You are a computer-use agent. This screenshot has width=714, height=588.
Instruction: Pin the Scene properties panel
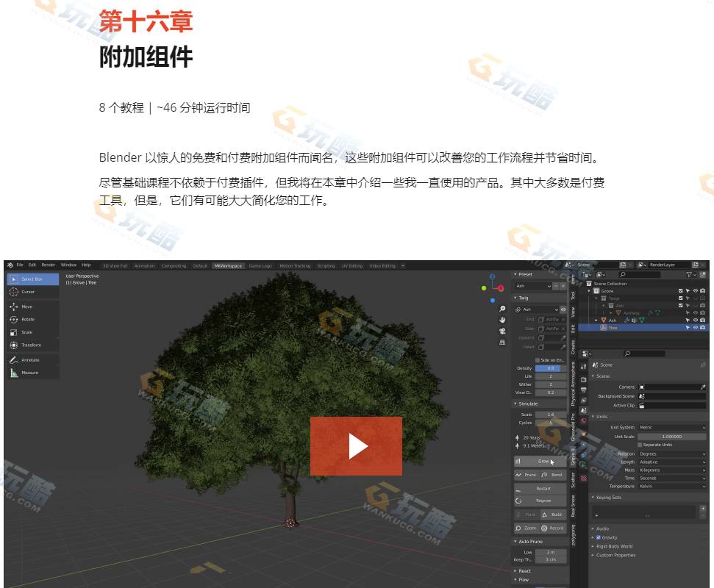pos(703,365)
